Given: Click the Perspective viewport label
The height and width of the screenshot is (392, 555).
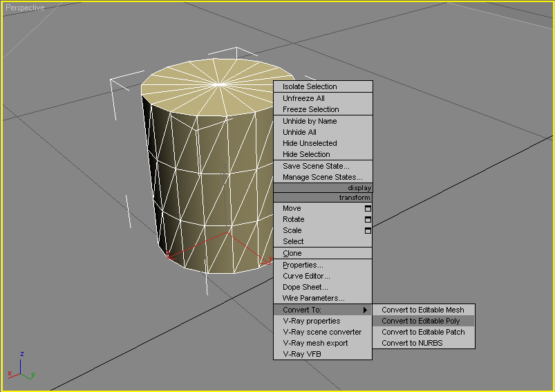Looking at the screenshot, I should (25, 8).
